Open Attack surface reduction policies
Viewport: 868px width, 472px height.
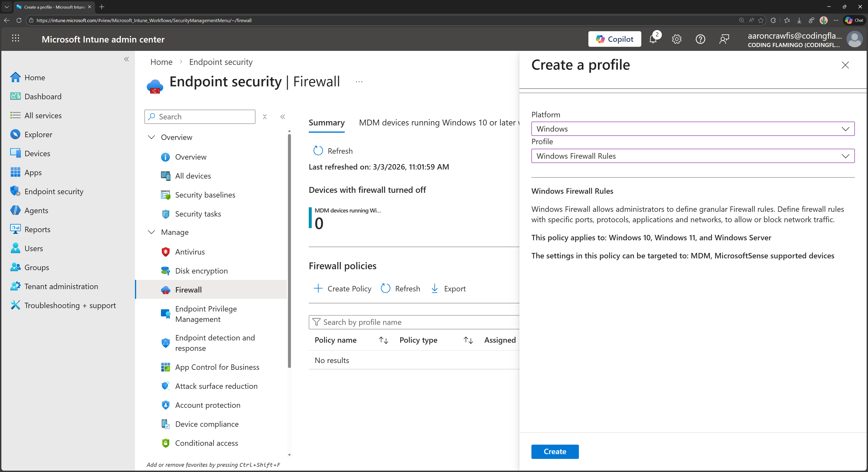click(x=216, y=386)
